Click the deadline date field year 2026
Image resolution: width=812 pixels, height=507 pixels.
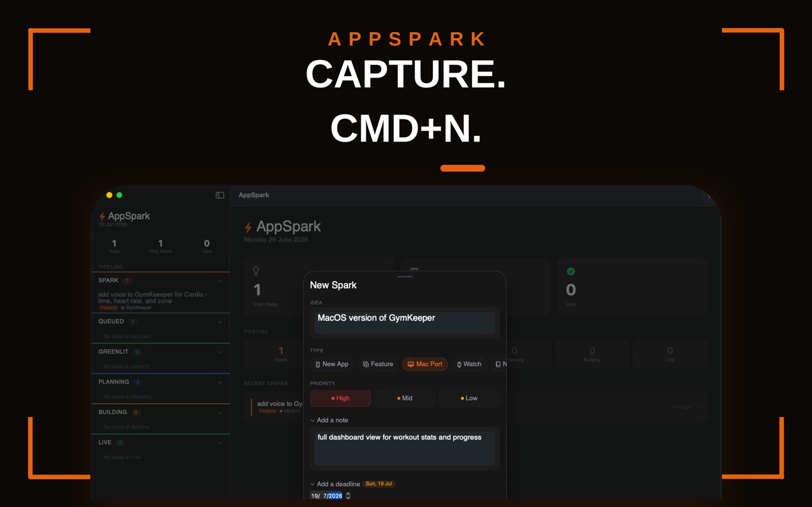[x=335, y=496]
